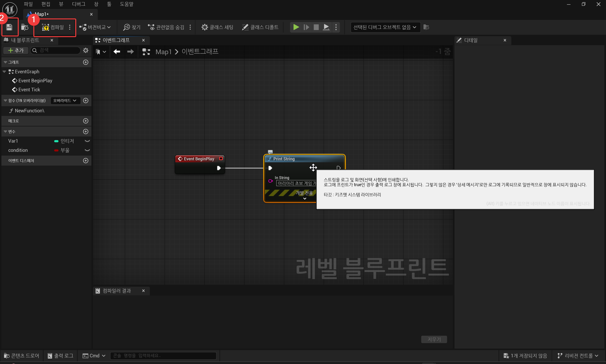606x364 pixels.
Task: Click the green integer color pill of Var1
Action: coord(56,141)
